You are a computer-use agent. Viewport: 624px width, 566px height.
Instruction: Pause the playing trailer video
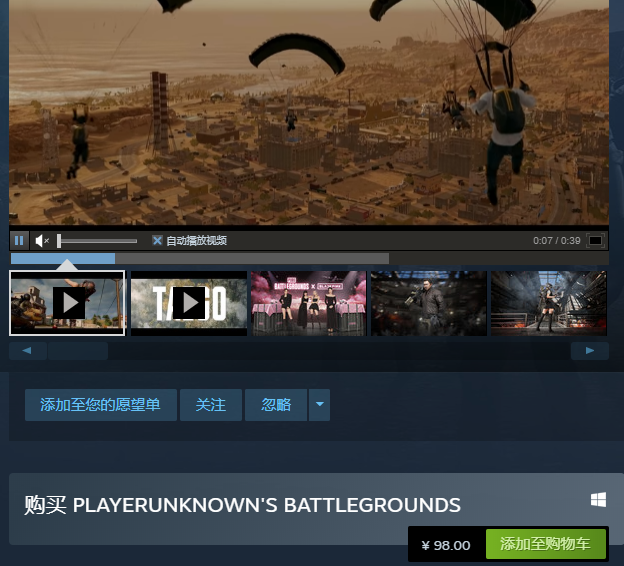[19, 240]
